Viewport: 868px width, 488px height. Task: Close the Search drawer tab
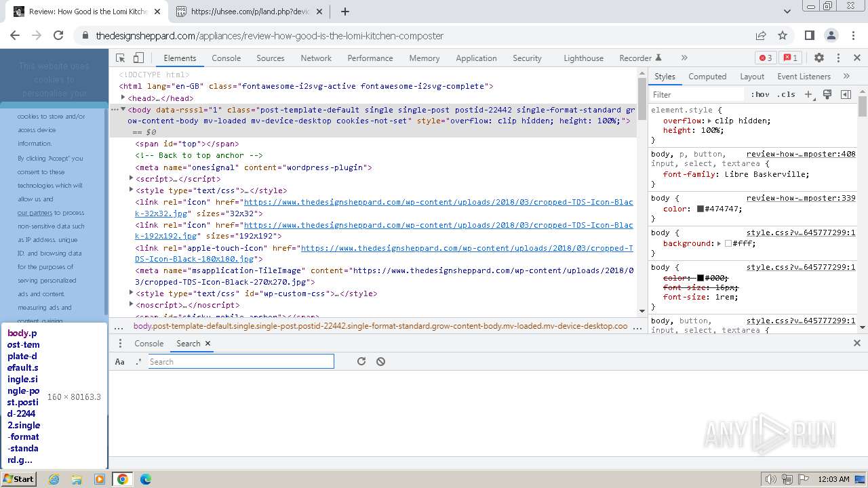pyautogui.click(x=208, y=344)
